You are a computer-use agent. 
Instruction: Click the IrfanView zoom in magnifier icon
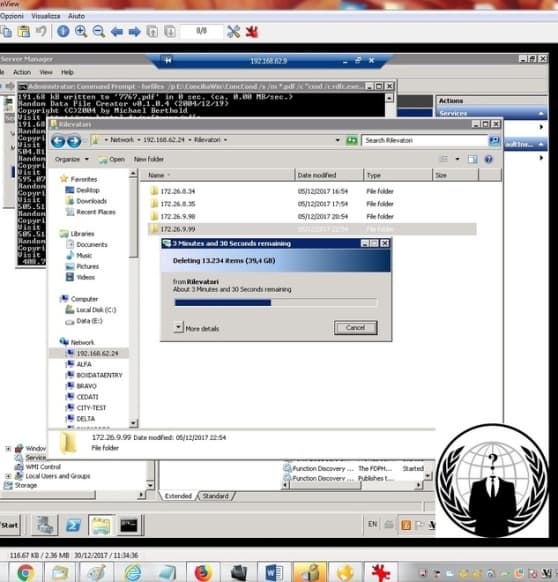point(81,32)
